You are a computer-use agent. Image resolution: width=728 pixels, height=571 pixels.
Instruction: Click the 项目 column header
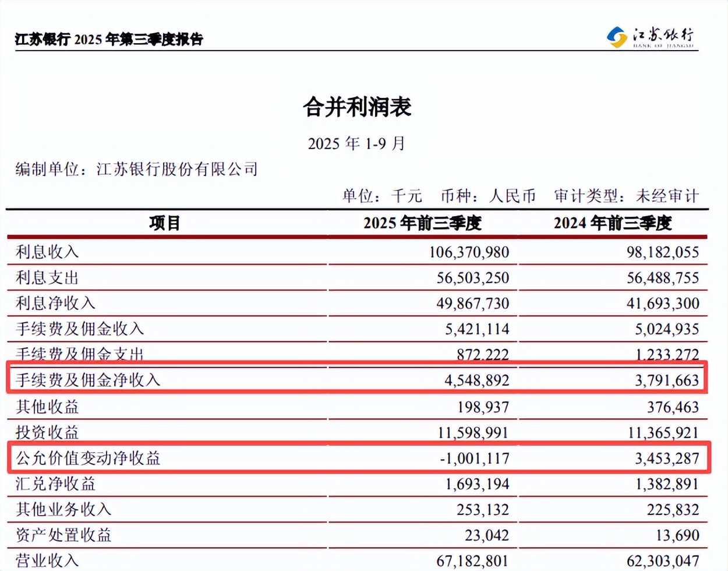pyautogui.click(x=165, y=223)
